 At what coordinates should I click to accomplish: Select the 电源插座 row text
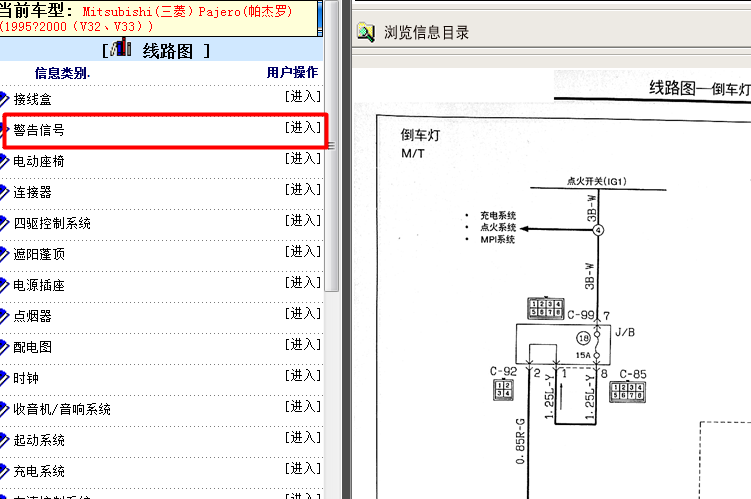(x=39, y=285)
